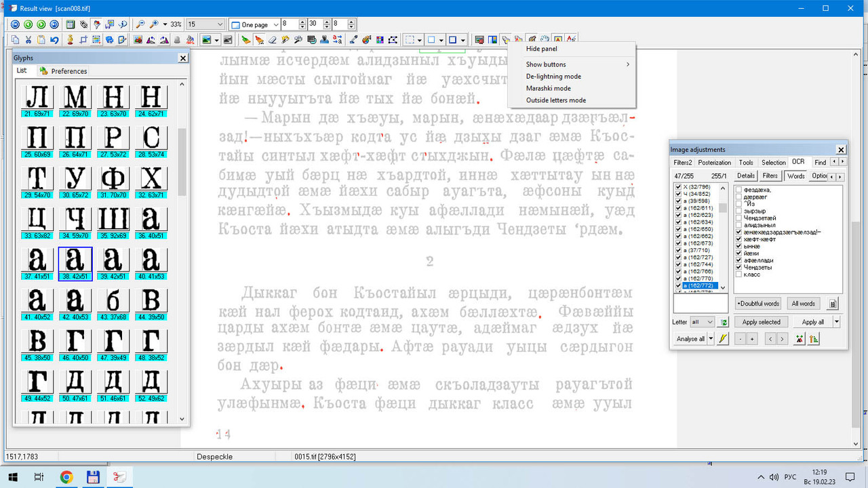Click the zoom out magnifier icon
Screen dimensions: 868x488
coord(140,24)
